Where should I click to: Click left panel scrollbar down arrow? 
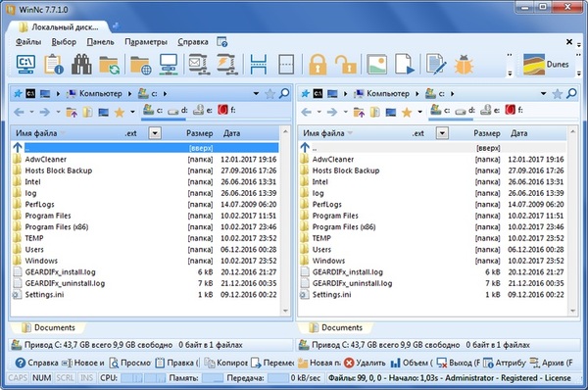point(285,311)
